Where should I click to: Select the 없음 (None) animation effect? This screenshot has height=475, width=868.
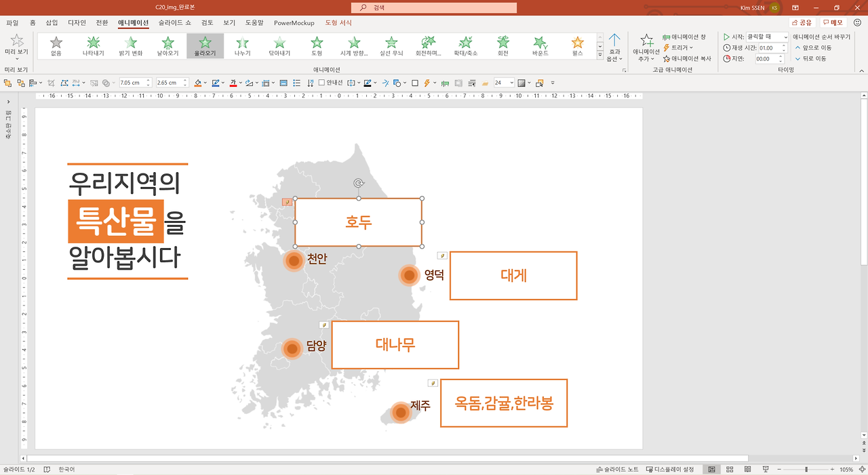pyautogui.click(x=56, y=46)
